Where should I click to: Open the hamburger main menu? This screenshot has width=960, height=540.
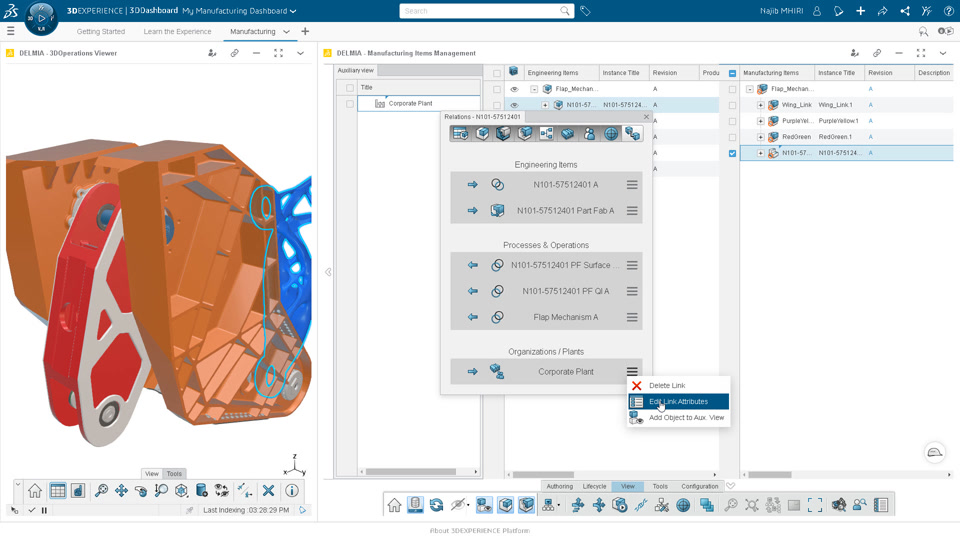tap(10, 31)
